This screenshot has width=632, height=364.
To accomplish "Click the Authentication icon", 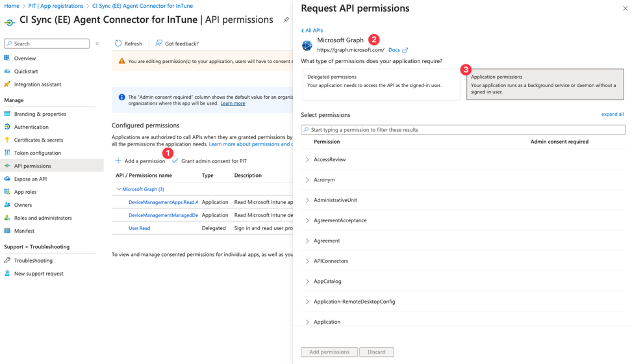I will click(7, 127).
